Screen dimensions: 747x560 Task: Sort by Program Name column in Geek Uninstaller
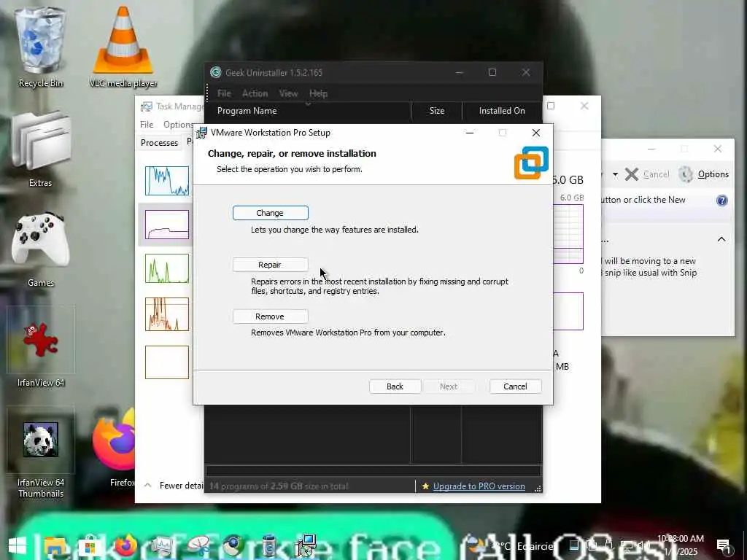coord(308,111)
